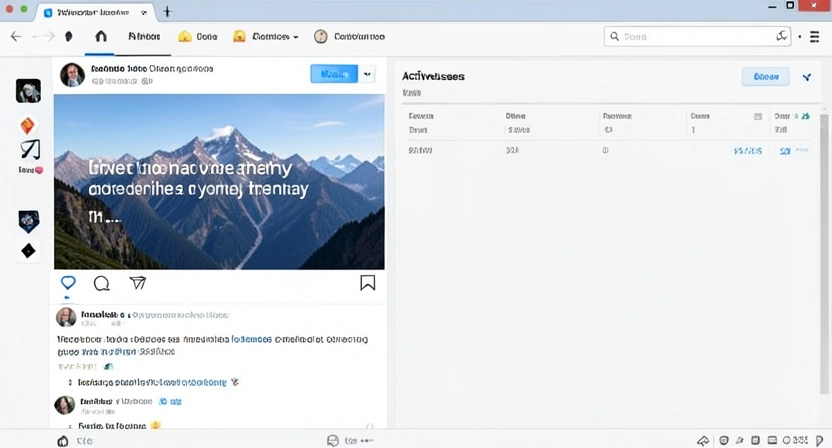This screenshot has width=832, height=448.
Task: Open the chat bubble icon in bottom bar
Action: point(333,441)
